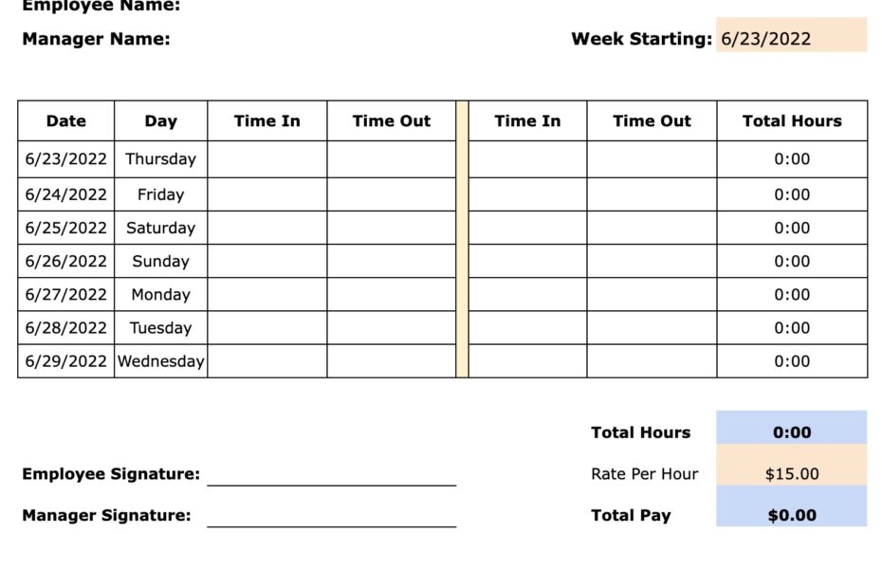Select Friday's first Time Out cell

click(391, 194)
